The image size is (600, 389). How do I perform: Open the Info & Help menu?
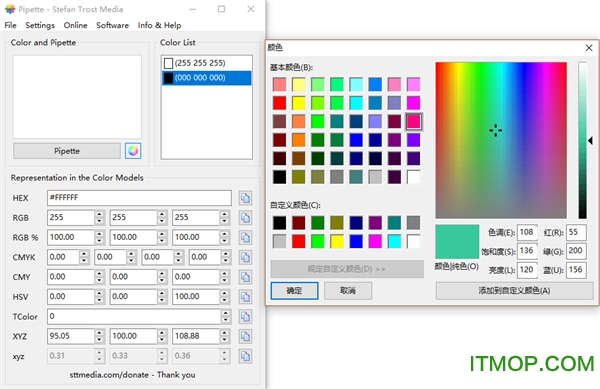(x=160, y=25)
